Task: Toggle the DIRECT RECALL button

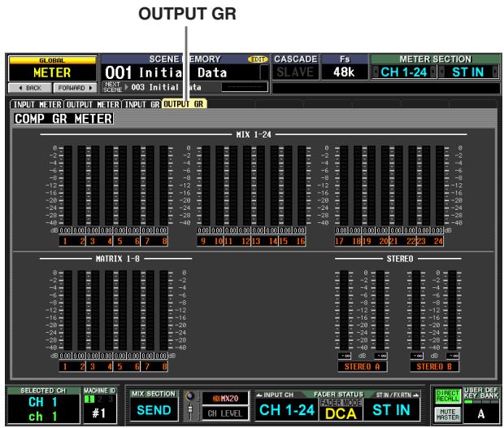Action: coord(447,395)
